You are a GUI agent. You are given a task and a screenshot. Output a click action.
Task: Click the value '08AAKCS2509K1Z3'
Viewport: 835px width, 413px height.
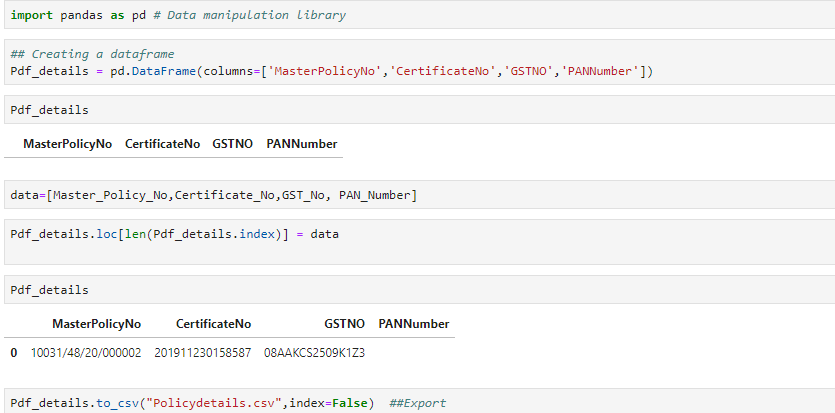point(314,353)
